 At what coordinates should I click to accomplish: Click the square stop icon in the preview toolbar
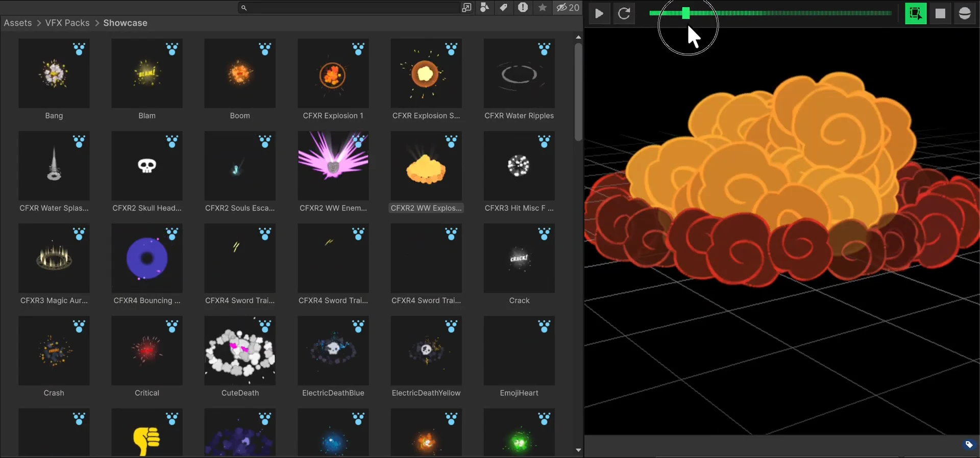point(940,13)
